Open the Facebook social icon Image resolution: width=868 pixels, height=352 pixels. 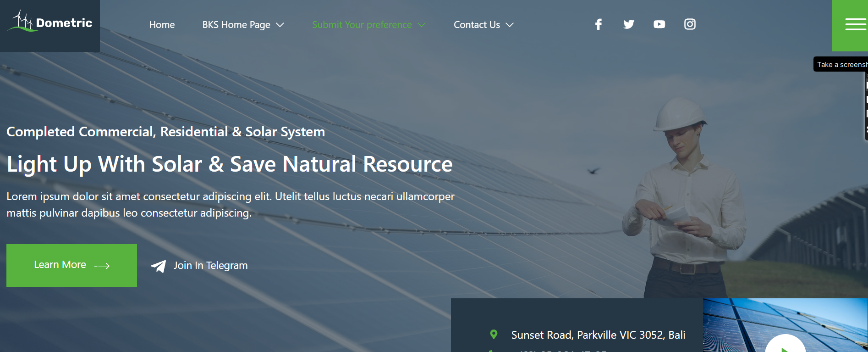tap(598, 24)
